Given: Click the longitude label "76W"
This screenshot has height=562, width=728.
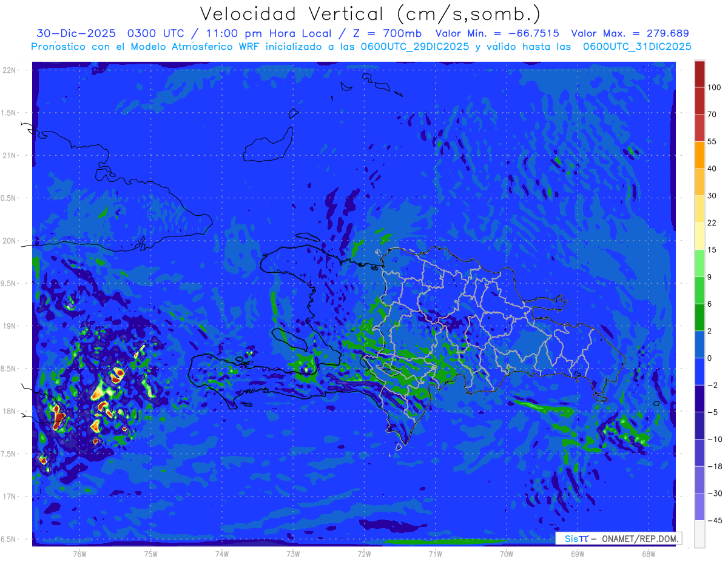Looking at the screenshot, I should [x=79, y=554].
